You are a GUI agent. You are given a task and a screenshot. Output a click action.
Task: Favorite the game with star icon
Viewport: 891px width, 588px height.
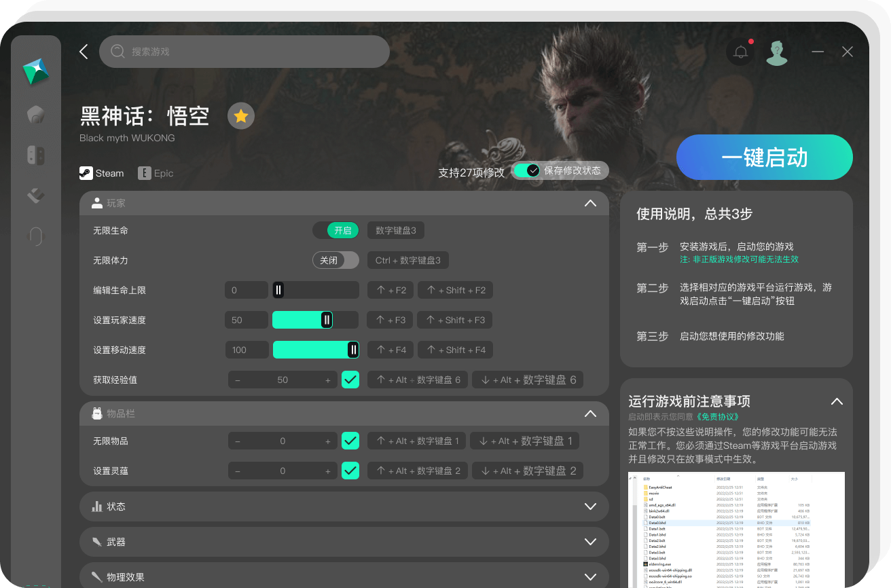(x=240, y=116)
